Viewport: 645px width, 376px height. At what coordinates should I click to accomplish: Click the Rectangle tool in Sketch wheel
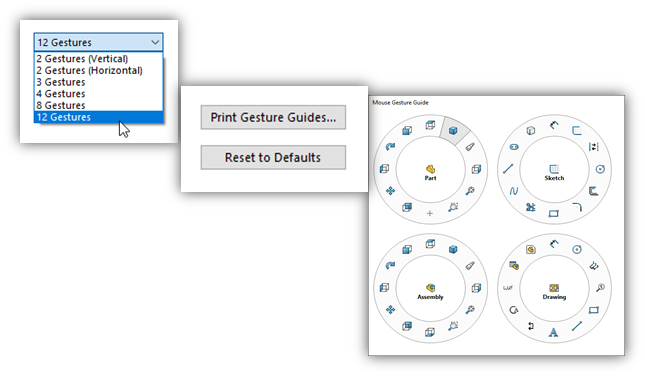[554, 213]
